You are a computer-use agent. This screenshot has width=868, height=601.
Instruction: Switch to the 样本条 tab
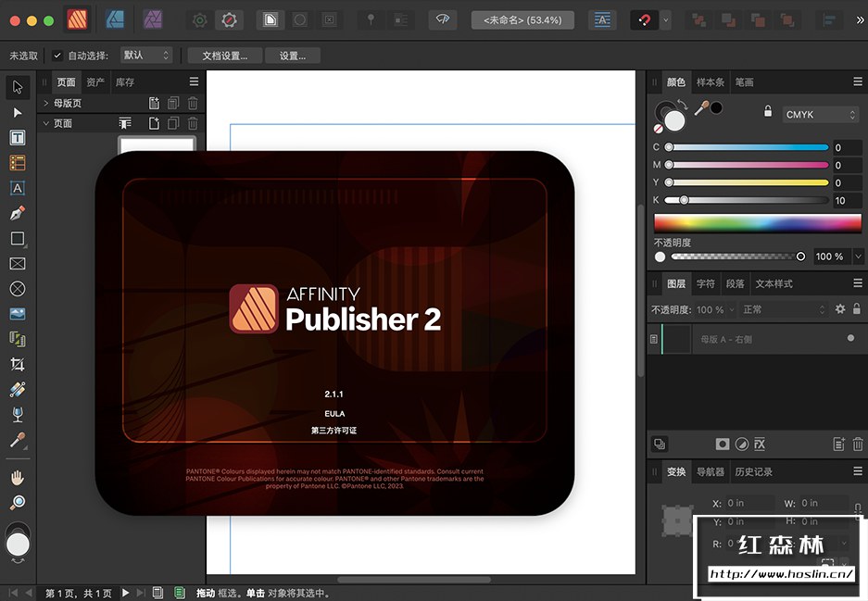711,82
